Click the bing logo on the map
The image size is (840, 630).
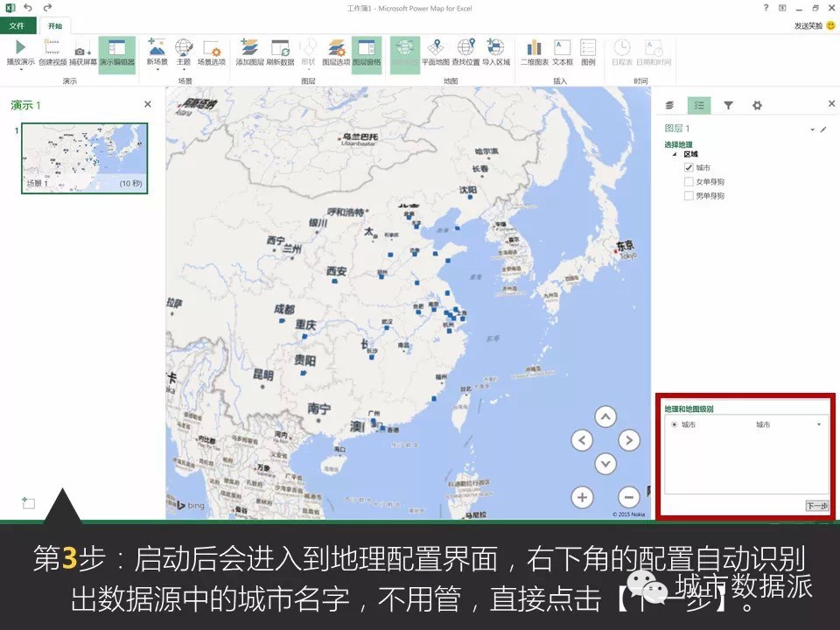(x=190, y=505)
